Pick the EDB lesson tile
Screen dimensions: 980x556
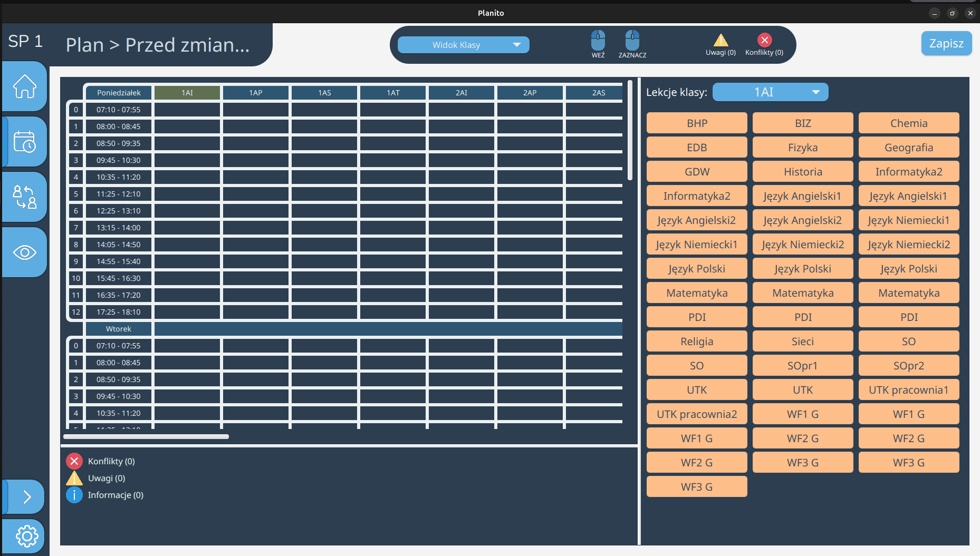[697, 147]
